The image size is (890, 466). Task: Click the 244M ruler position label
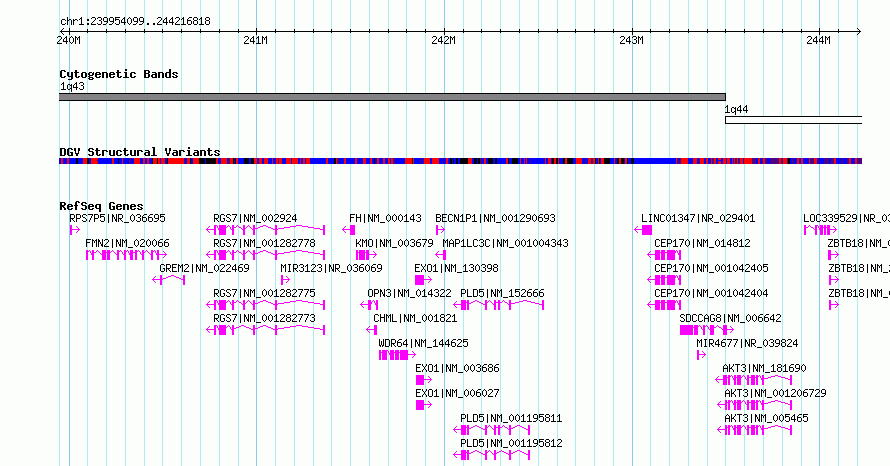(818, 40)
